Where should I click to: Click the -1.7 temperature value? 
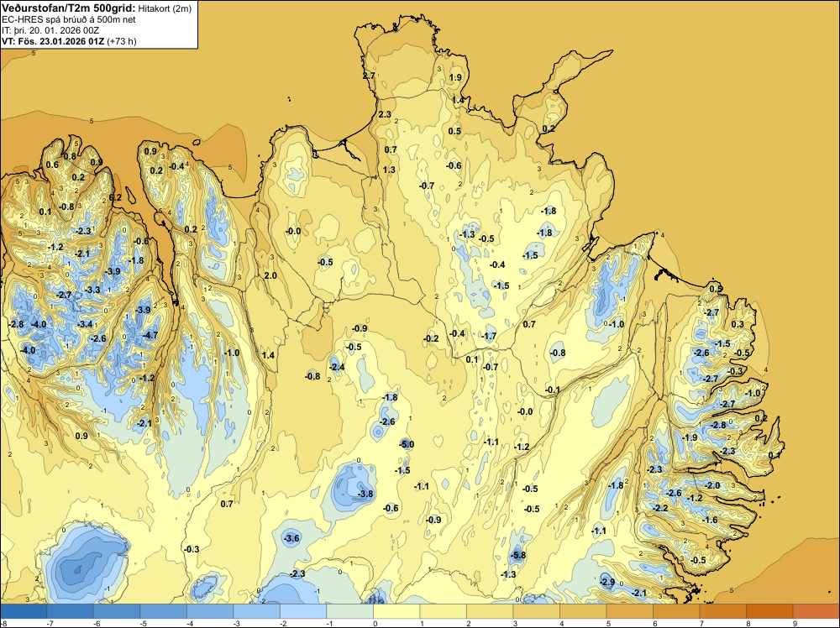coord(489,336)
